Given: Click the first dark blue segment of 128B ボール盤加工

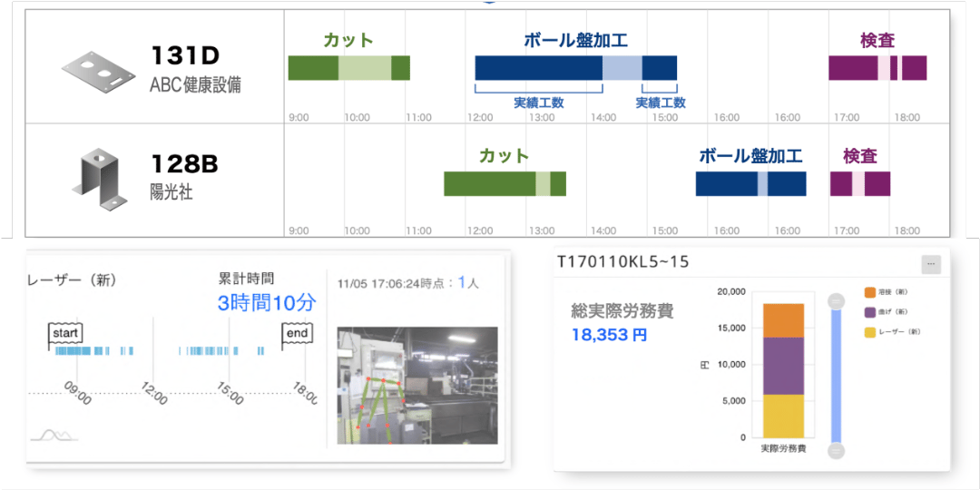Looking at the screenshot, I should pyautogui.click(x=727, y=183).
